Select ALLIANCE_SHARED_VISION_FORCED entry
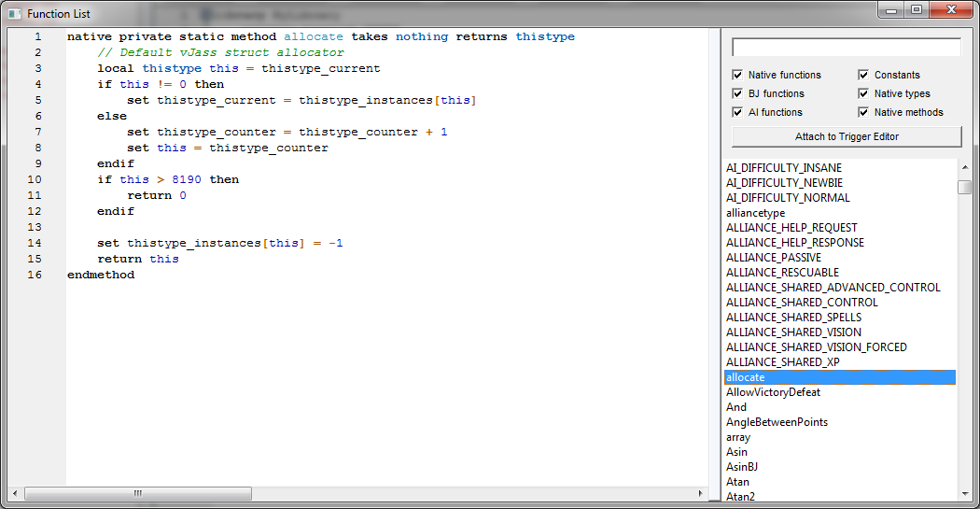 click(839, 347)
